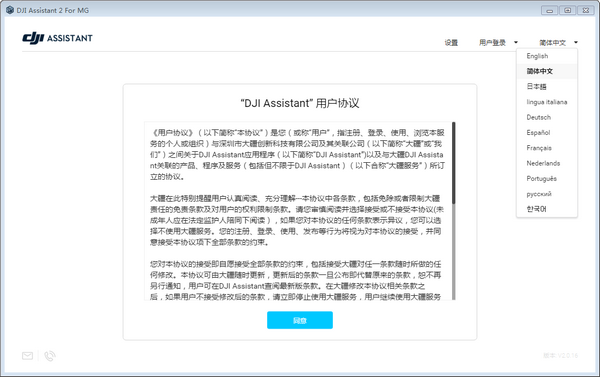Open the 用户登录 login dropdown
This screenshot has width=600, height=377.
pyautogui.click(x=498, y=42)
